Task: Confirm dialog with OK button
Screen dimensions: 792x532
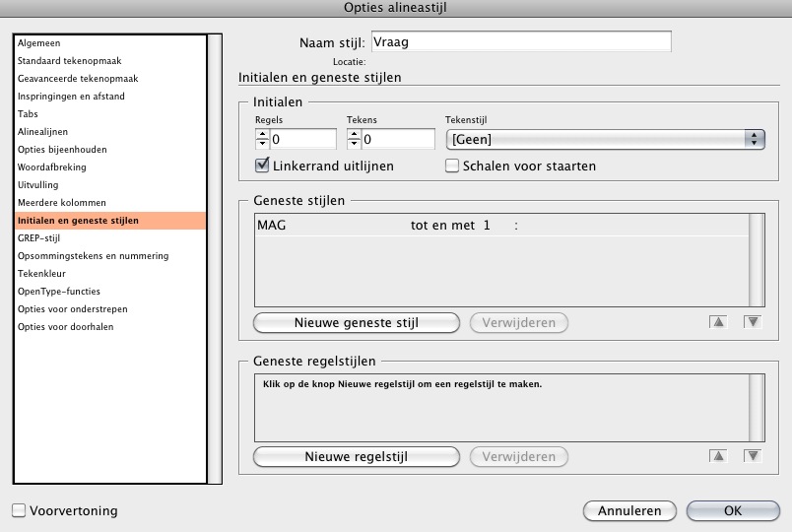Action: coord(733,510)
